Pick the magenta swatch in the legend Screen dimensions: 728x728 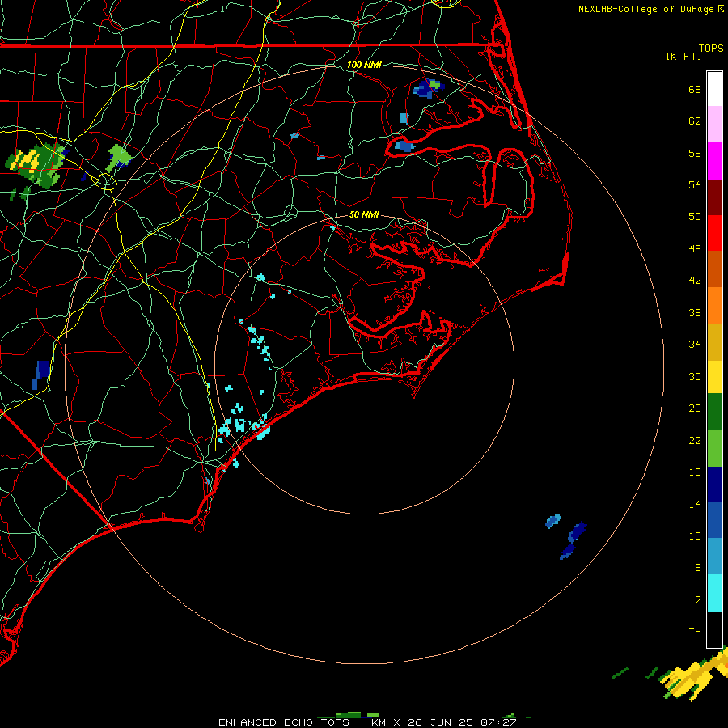[x=714, y=161]
